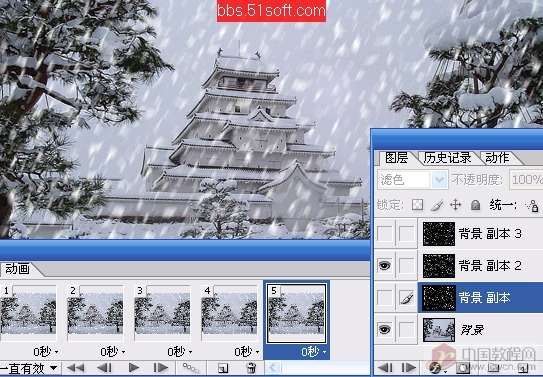Open the layer style effects button
This screenshot has height=377, width=543.
pos(435,368)
